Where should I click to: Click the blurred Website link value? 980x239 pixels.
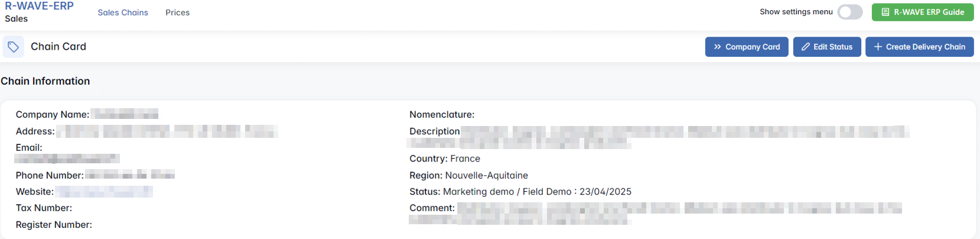[104, 192]
